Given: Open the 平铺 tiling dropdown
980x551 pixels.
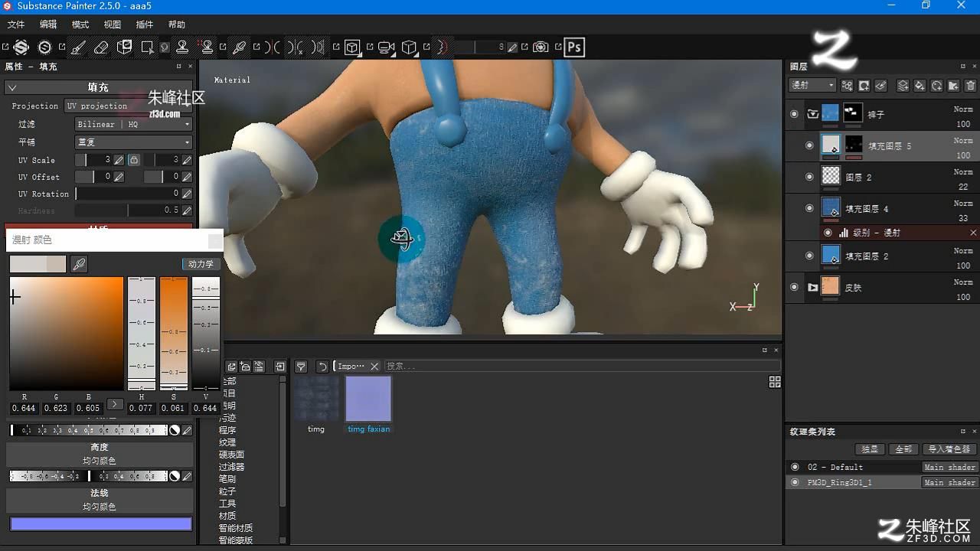Looking at the screenshot, I should coord(133,142).
